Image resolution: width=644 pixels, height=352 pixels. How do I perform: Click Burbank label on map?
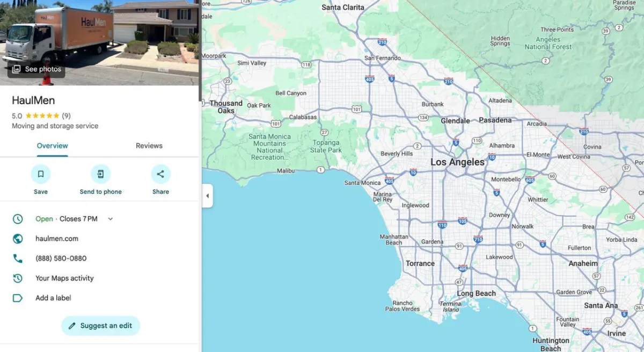pyautogui.click(x=433, y=104)
